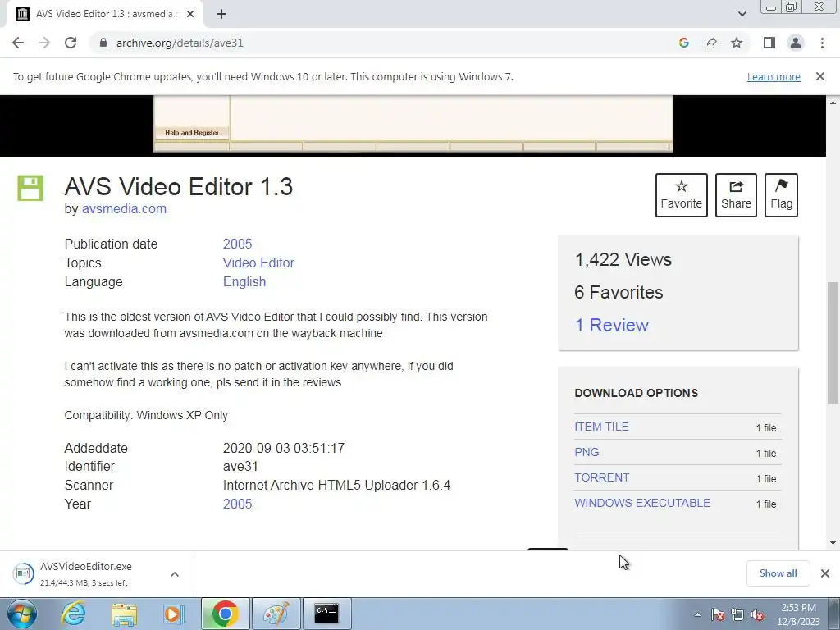The height and width of the screenshot is (630, 840).
Task: Click the scrollbar up arrow
Action: (833, 102)
